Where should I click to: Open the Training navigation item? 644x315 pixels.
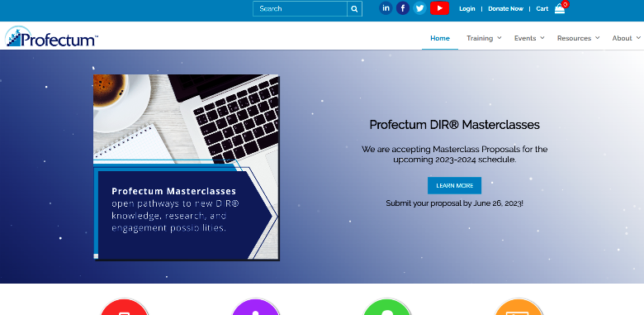[x=480, y=38]
